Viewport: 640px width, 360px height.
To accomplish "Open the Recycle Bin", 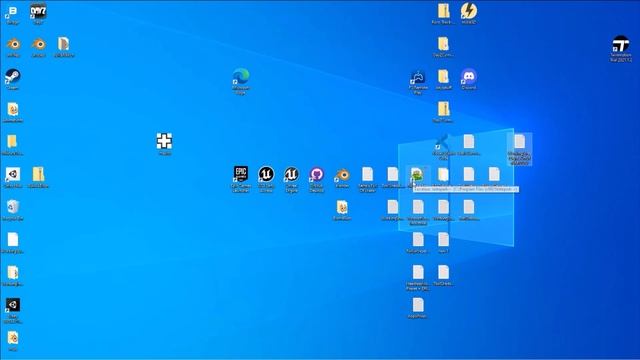I will (x=13, y=207).
